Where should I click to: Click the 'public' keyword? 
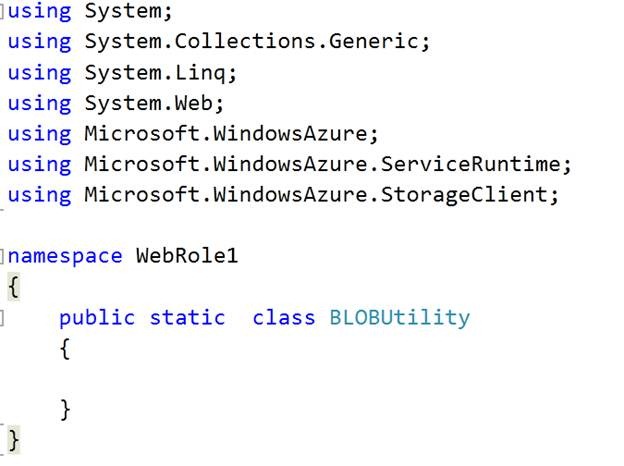[96, 318]
